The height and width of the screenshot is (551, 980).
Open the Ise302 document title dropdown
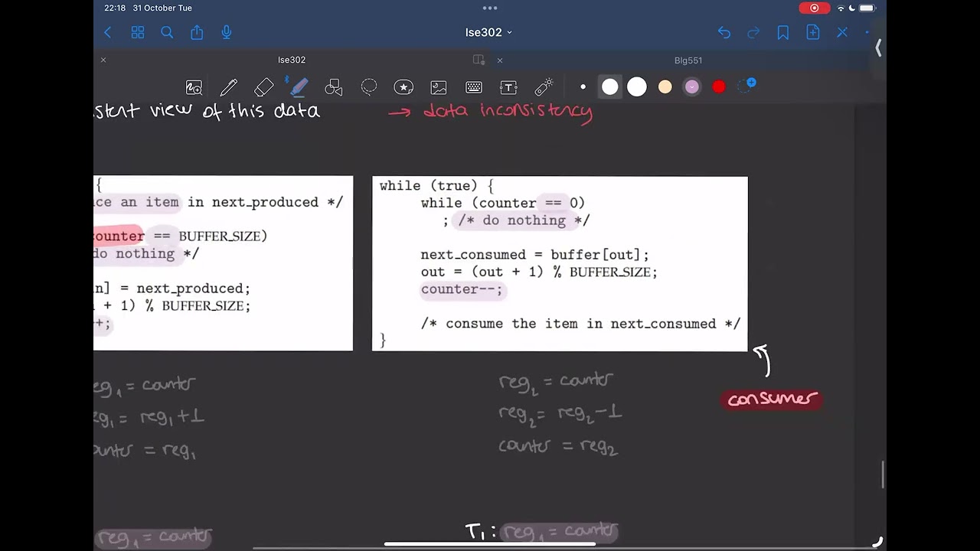tap(488, 32)
